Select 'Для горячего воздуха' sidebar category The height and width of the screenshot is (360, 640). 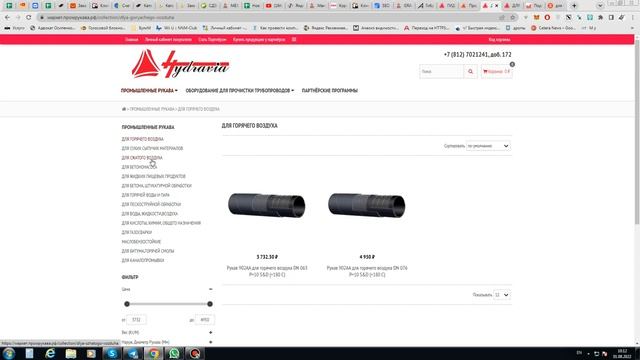pos(142,139)
